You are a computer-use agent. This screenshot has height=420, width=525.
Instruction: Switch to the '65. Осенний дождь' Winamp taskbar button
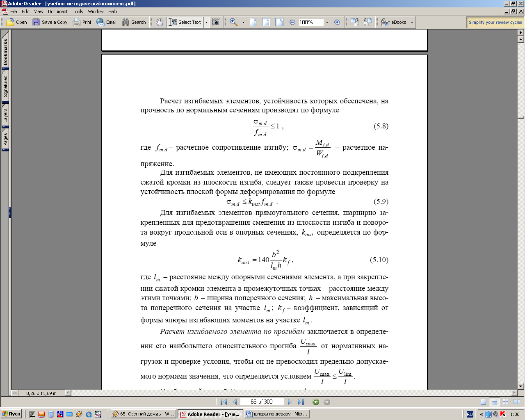[144, 414]
